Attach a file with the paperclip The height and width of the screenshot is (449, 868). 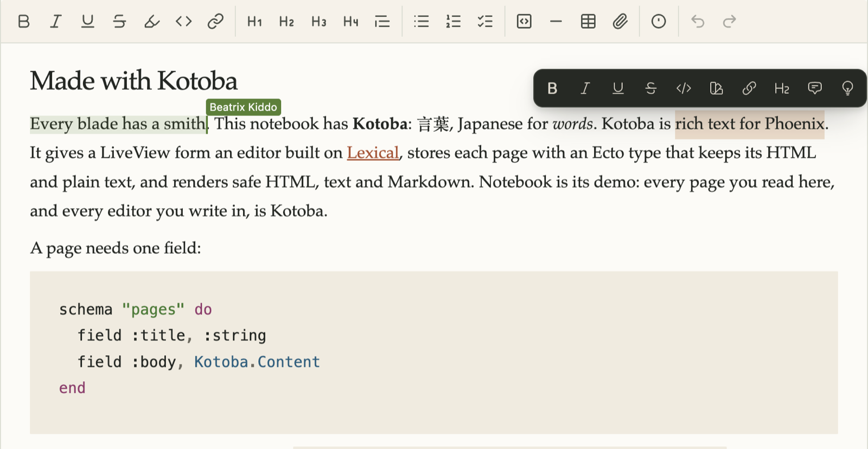pos(620,22)
